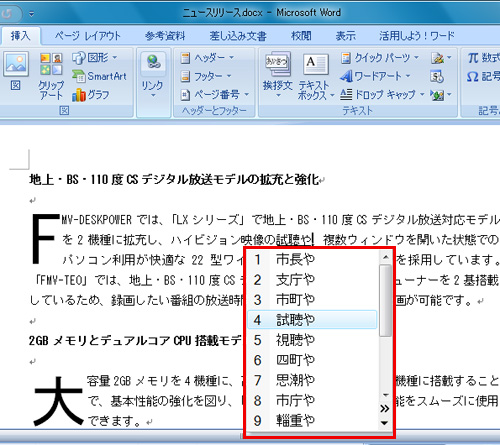Select candidate 1 市長や

click(x=313, y=259)
